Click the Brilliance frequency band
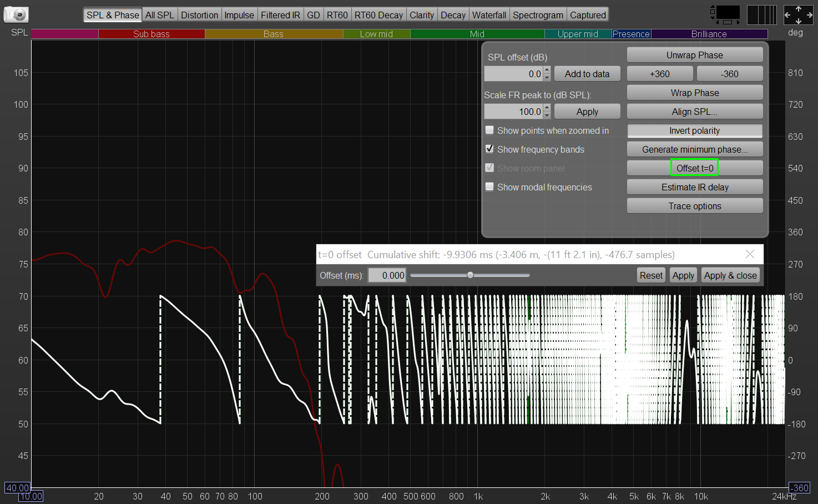Screen dimensions: 818x504 click(x=709, y=34)
